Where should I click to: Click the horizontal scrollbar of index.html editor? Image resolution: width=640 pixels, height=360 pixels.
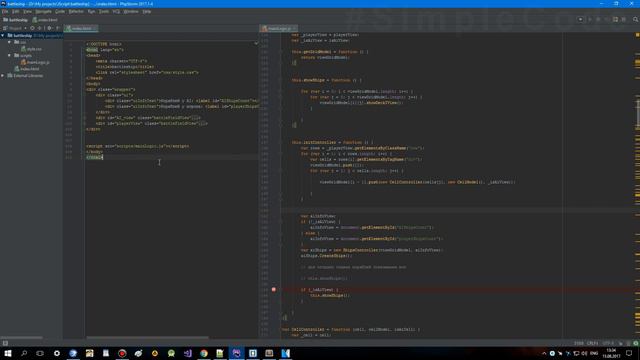pyautogui.click(x=147, y=338)
